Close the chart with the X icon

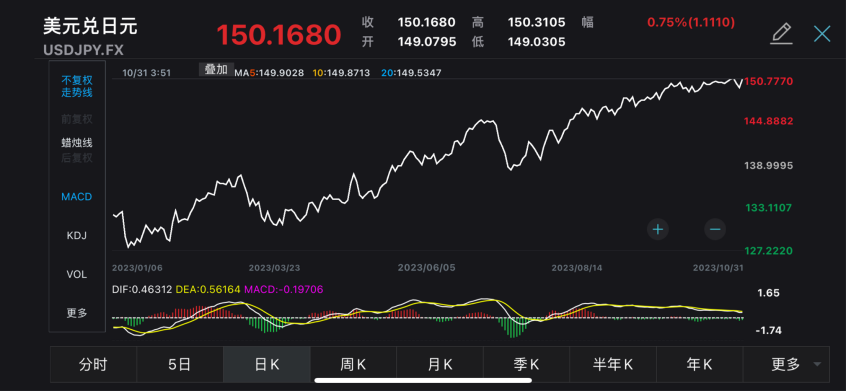[822, 34]
